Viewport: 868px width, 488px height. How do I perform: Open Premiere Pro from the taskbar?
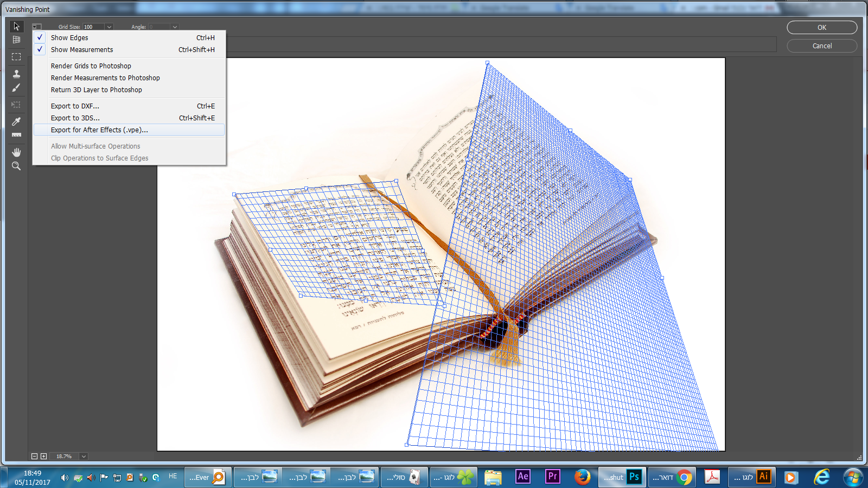point(552,477)
